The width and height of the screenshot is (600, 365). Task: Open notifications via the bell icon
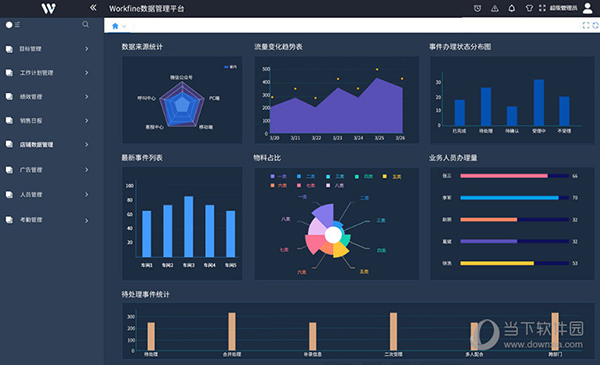click(x=511, y=8)
